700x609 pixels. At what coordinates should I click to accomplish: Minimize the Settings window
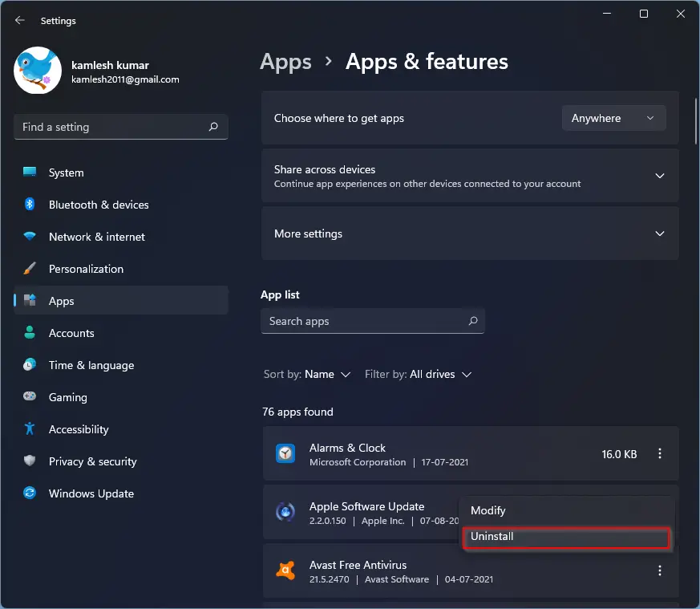(x=607, y=14)
